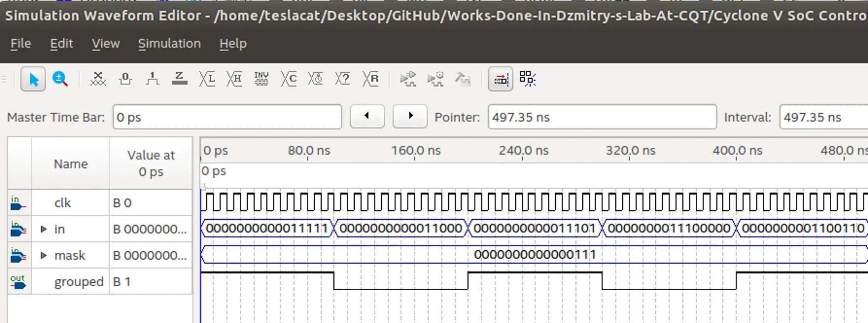This screenshot has width=868, height=323.
Task: Run Timing Simulation
Action: 435,79
